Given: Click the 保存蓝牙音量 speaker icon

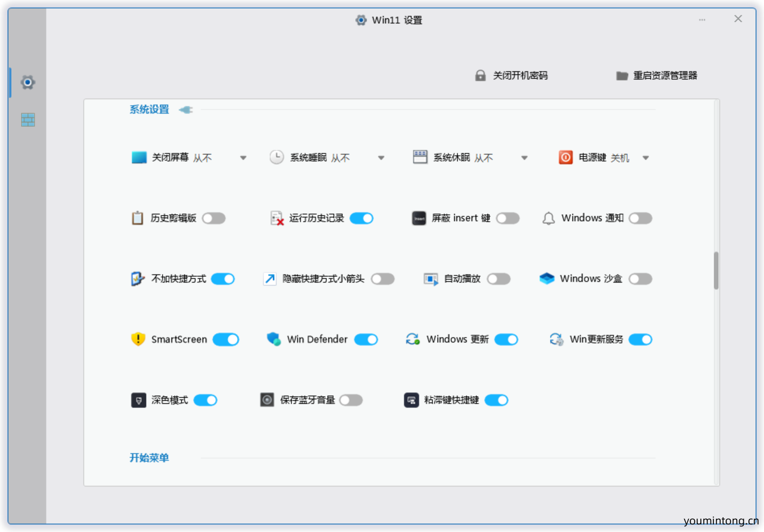Looking at the screenshot, I should point(267,400).
